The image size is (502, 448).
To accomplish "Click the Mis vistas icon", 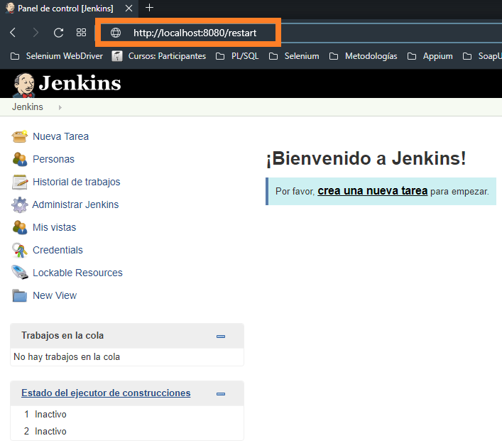I will [x=20, y=227].
